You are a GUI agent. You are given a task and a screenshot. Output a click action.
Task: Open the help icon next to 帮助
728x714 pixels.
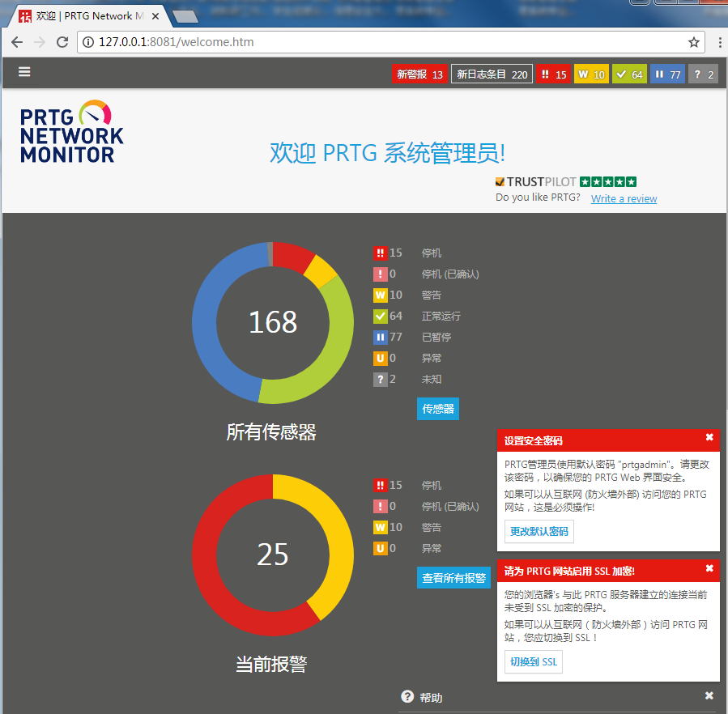click(x=407, y=696)
